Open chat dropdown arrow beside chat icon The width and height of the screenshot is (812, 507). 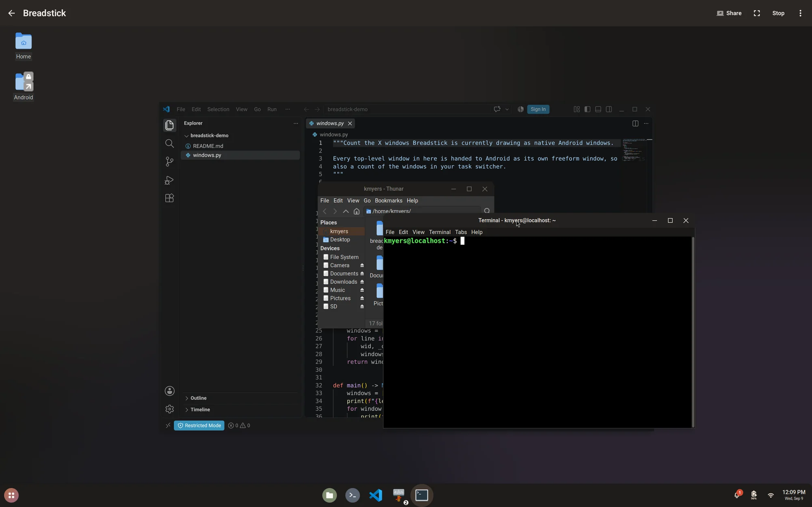pyautogui.click(x=507, y=109)
